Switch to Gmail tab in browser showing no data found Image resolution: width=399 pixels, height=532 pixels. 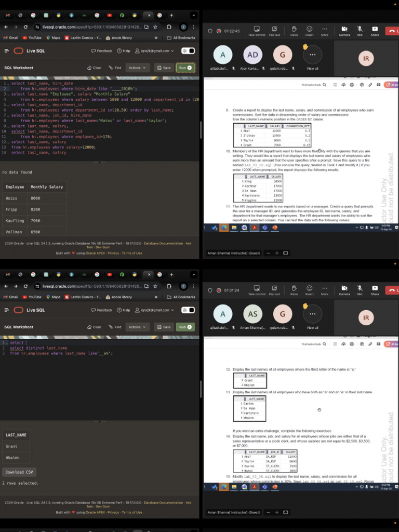[x=7, y=15]
